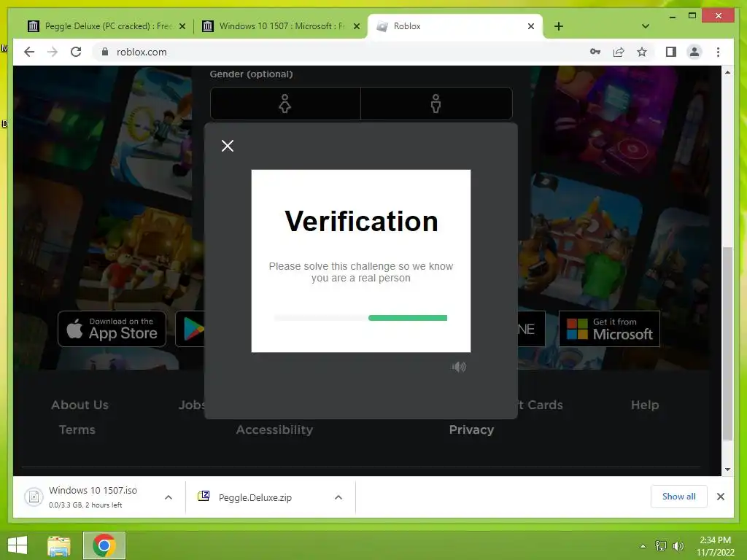Bookmark this page with the star icon
The height and width of the screenshot is (560, 747).
[642, 52]
